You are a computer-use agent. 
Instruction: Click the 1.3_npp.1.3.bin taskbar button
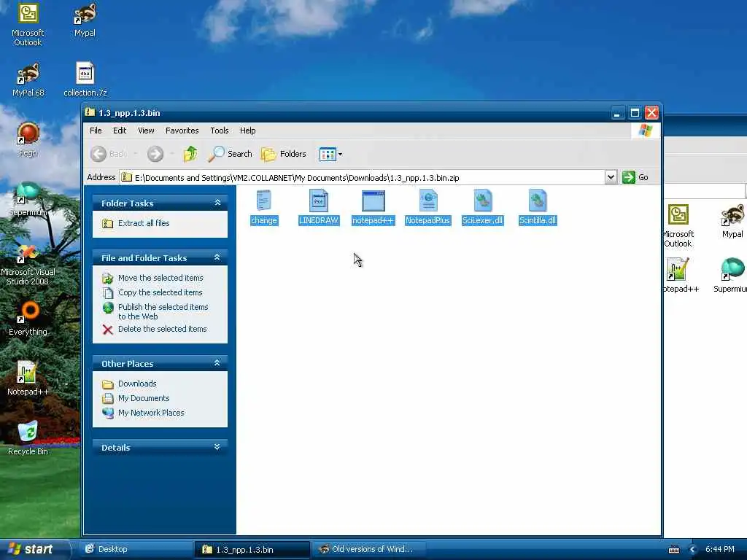coord(252,550)
